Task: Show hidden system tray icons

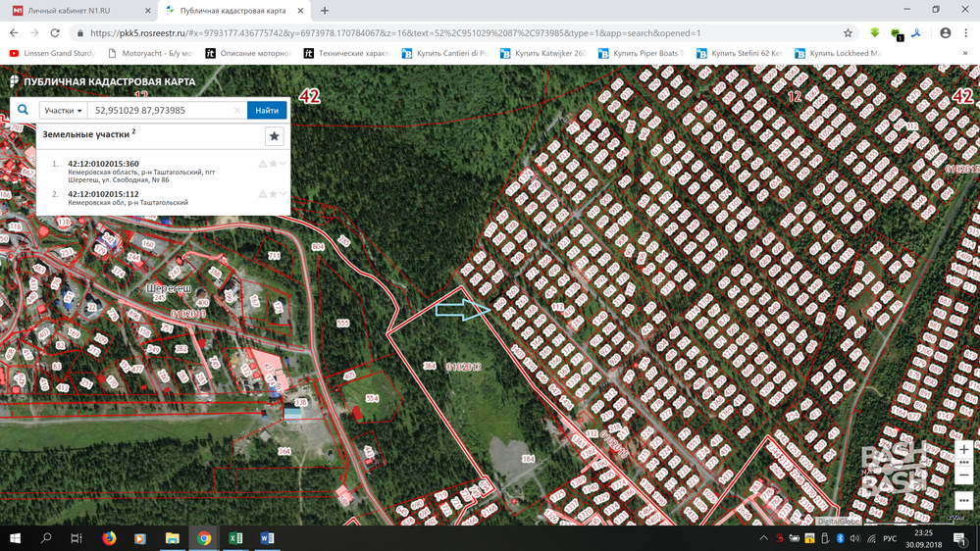Action: (x=764, y=538)
